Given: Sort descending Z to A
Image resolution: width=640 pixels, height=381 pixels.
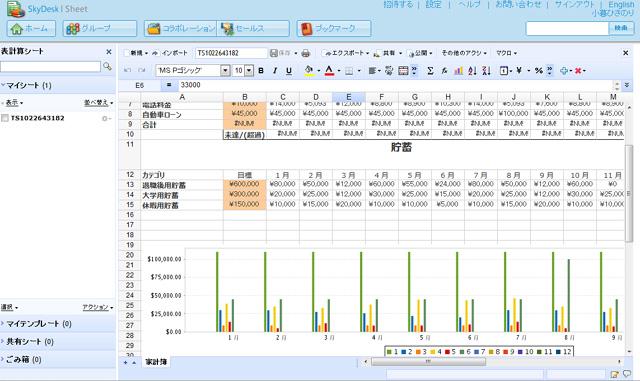Looking at the screenshot, I should [486, 71].
